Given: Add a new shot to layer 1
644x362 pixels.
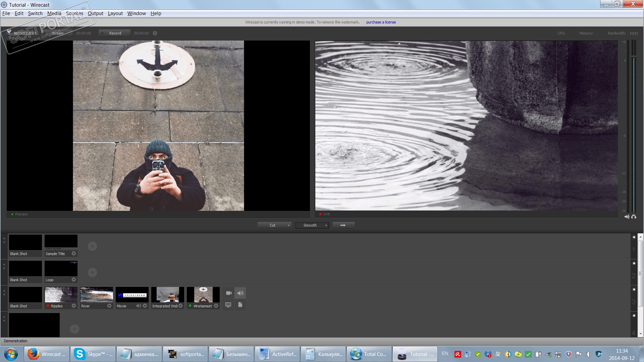Looking at the screenshot, I should pos(92,246).
